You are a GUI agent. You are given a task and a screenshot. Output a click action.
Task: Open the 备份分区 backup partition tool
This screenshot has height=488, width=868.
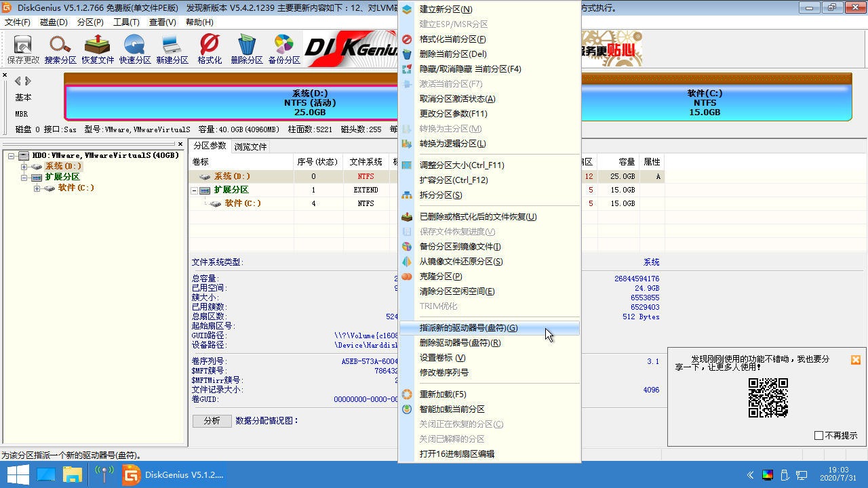(284, 49)
